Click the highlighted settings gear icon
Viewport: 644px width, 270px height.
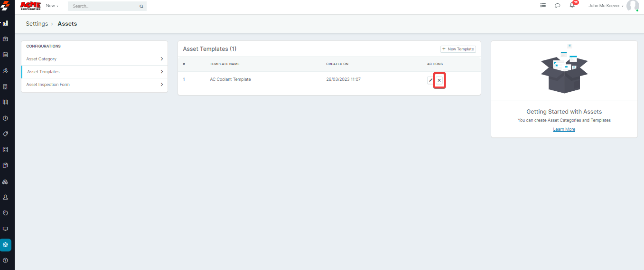click(x=6, y=245)
